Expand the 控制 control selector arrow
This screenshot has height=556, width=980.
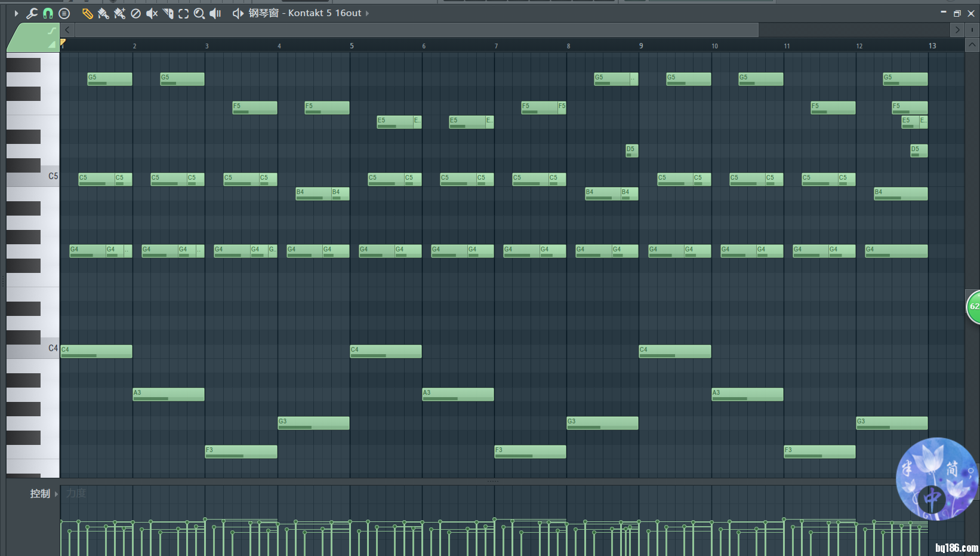pyautogui.click(x=56, y=494)
